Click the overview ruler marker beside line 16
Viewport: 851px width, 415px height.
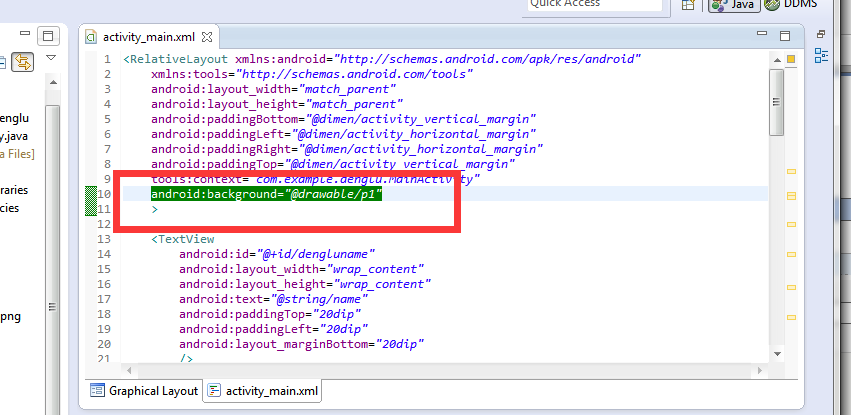[791, 288]
